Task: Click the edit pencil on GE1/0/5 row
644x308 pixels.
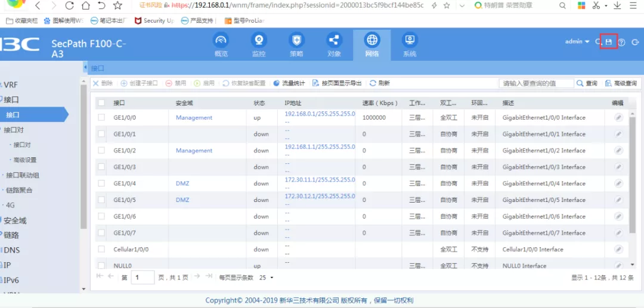Action: pyautogui.click(x=618, y=200)
